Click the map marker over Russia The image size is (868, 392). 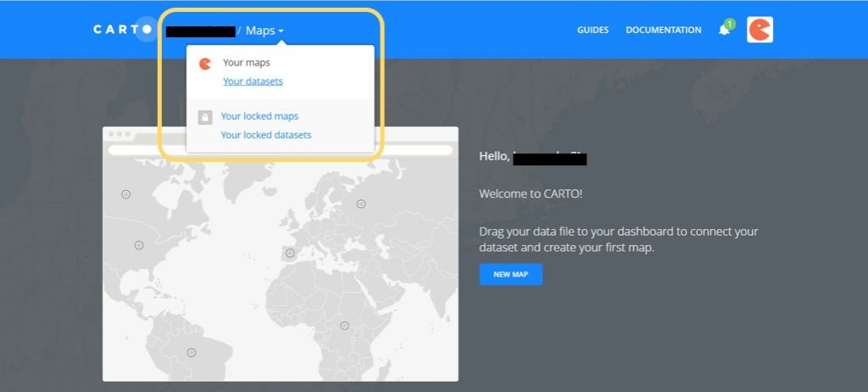click(x=361, y=204)
